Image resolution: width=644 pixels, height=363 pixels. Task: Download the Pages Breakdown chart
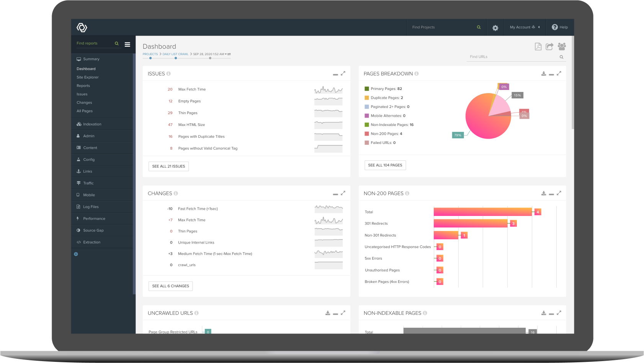(543, 74)
